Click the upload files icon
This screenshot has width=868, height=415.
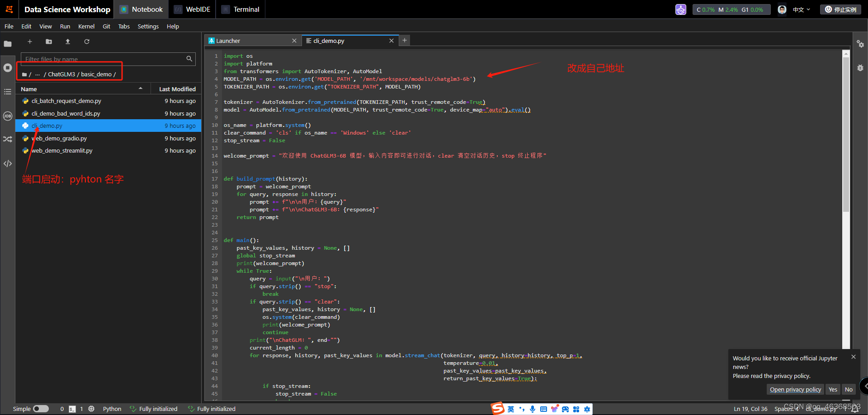68,42
